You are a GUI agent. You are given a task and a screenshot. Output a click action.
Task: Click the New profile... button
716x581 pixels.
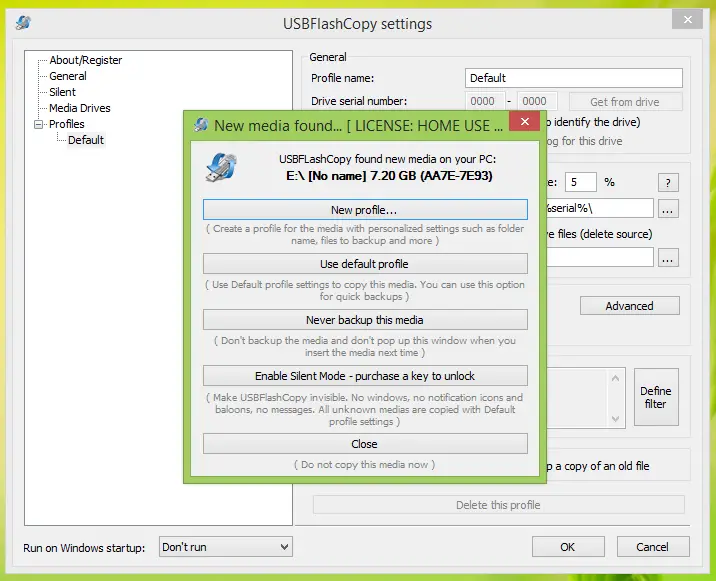365,210
